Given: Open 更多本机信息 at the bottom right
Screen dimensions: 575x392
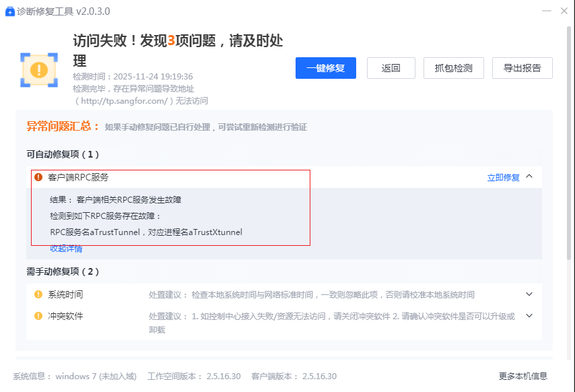Looking at the screenshot, I should pos(522,376).
